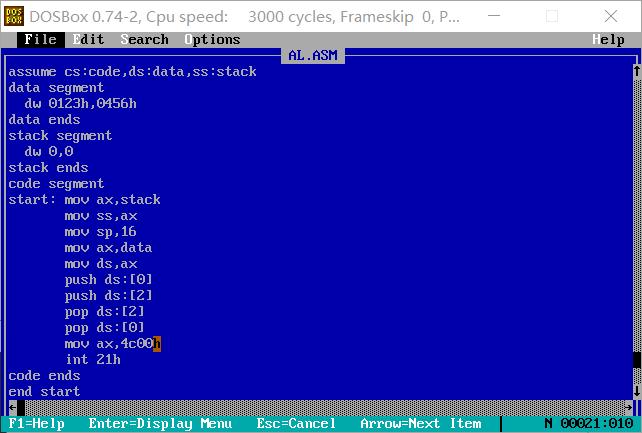Click the horizontal scrollbar track
The width and height of the screenshot is (642, 433).
coord(325,407)
